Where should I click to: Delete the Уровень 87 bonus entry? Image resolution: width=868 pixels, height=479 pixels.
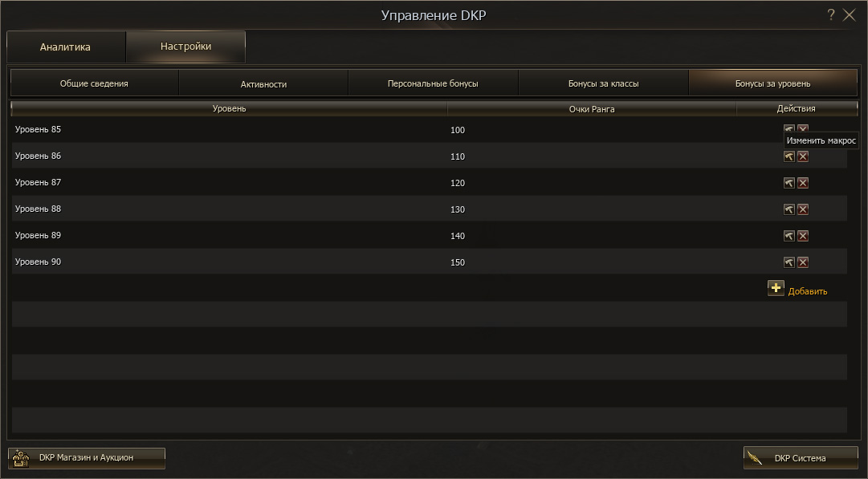point(803,183)
